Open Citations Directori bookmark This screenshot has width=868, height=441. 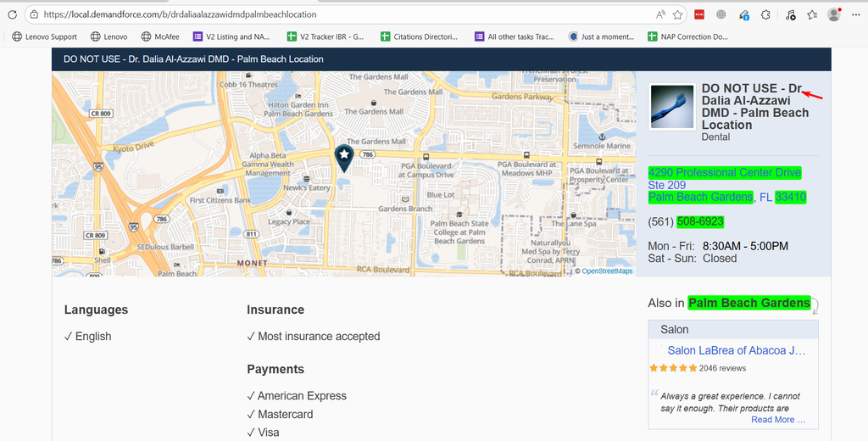tap(419, 36)
